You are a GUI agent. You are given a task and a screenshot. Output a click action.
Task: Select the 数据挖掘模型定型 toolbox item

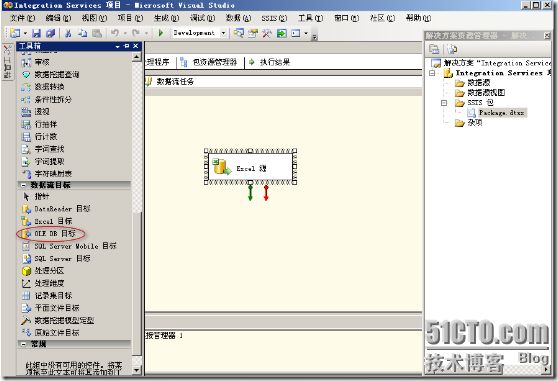click(58, 320)
